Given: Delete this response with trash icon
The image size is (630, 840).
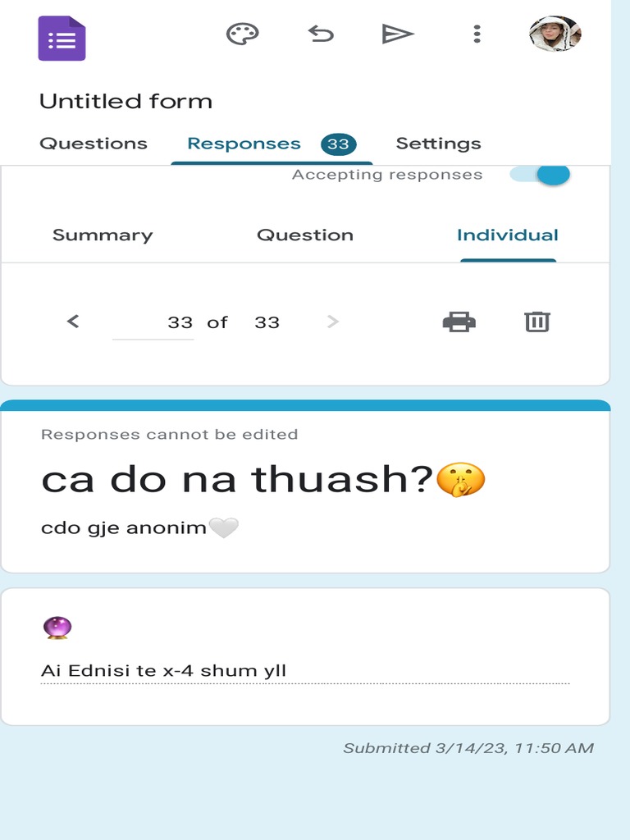Looking at the screenshot, I should pyautogui.click(x=537, y=322).
